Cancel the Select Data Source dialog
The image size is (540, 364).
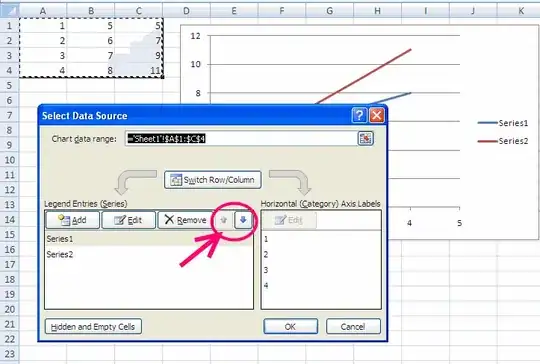pos(353,326)
